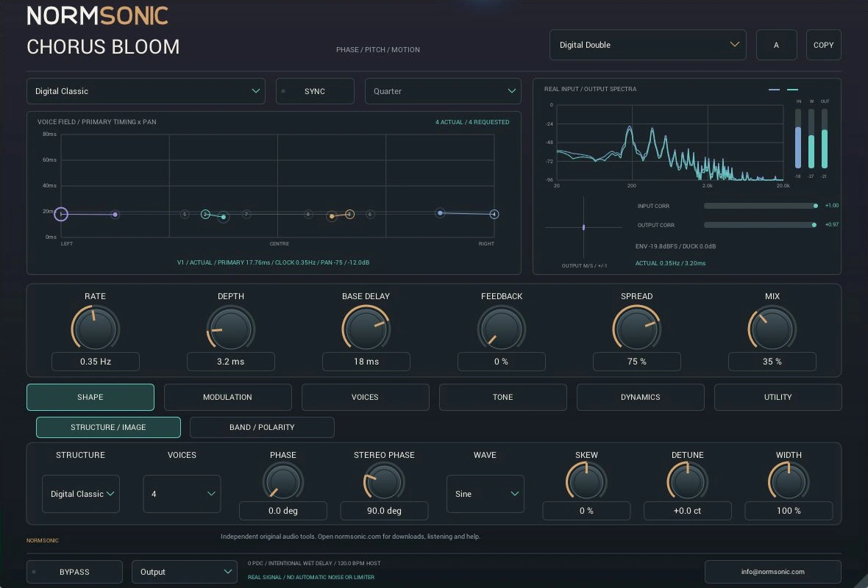The width and height of the screenshot is (868, 588).
Task: Click the BASE DELAY knob
Action: (x=366, y=328)
